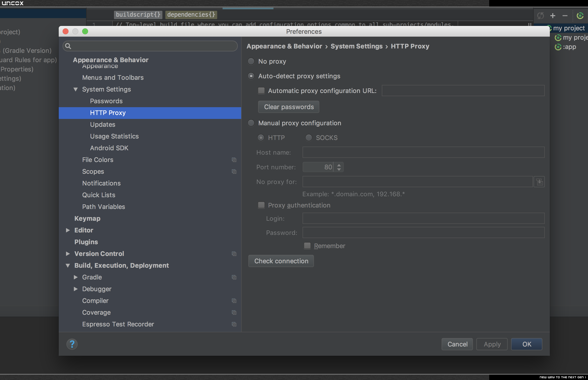Viewport: 588px width, 380px height.
Task: Expand the Editor section arrow
Action: click(x=68, y=230)
